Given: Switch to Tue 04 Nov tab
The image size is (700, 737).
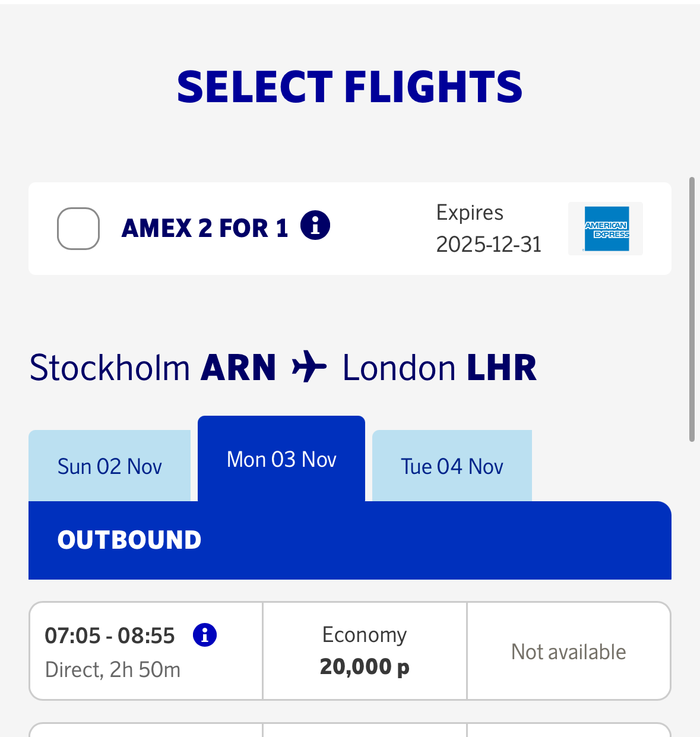Looking at the screenshot, I should (x=452, y=466).
